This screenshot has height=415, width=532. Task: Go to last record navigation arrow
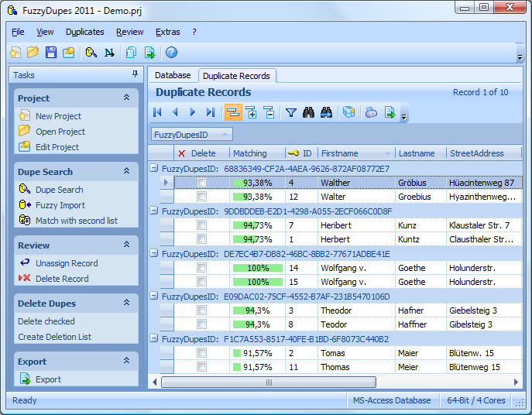click(x=211, y=112)
